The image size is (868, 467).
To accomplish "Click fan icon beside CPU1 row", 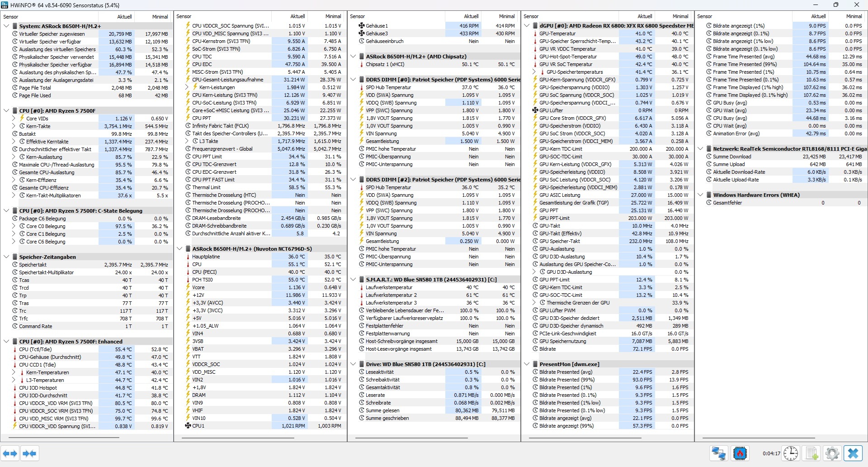I will click(x=188, y=426).
